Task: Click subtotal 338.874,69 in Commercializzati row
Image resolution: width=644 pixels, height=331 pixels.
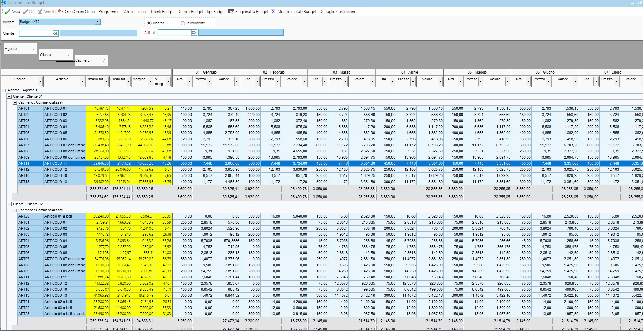Action: pos(98,189)
